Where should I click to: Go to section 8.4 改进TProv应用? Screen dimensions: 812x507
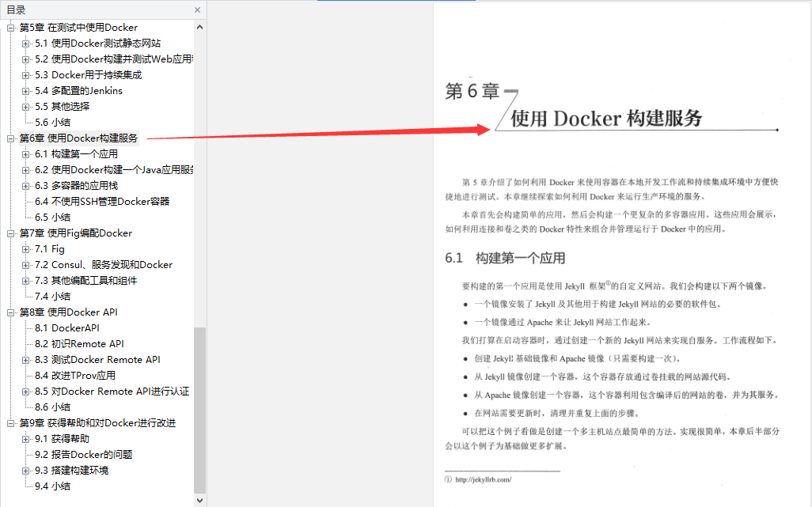75,376
